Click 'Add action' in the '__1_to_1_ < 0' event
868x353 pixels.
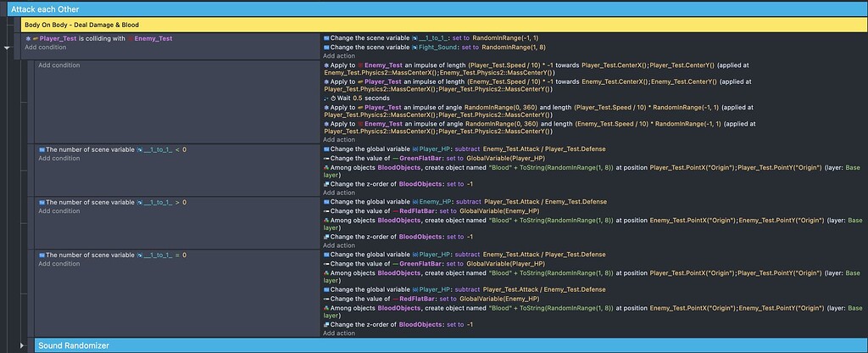click(339, 193)
